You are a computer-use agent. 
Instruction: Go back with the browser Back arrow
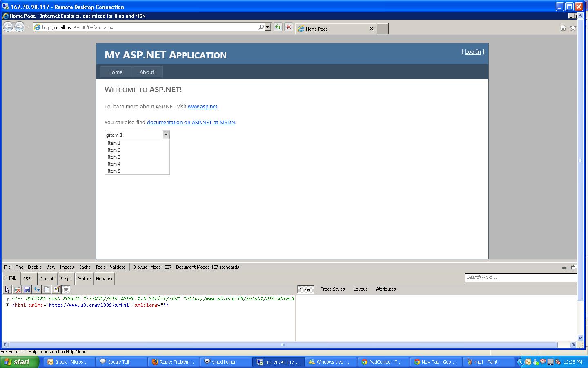(x=8, y=27)
